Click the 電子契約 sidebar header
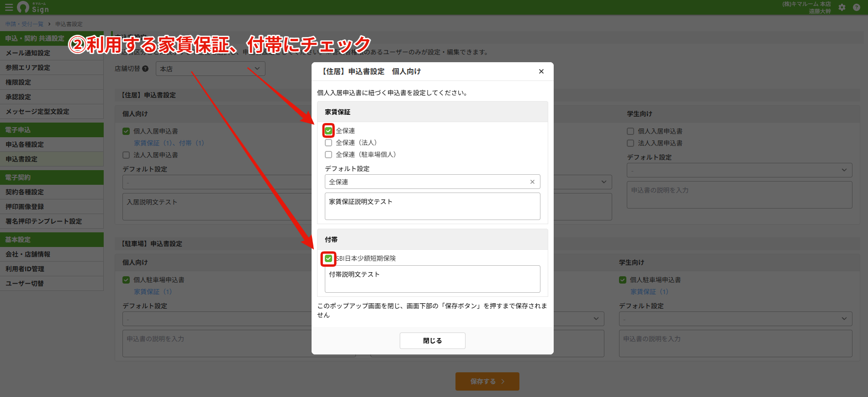The height and width of the screenshot is (397, 868). (52, 177)
